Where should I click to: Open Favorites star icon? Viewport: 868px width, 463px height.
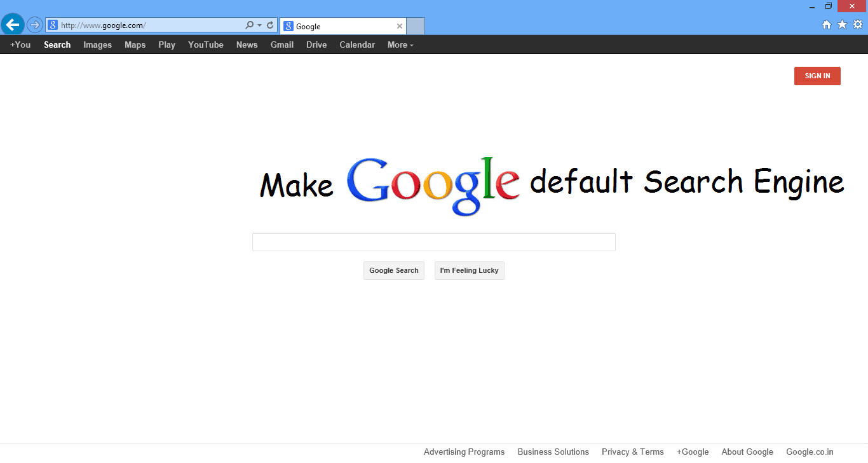[842, 25]
